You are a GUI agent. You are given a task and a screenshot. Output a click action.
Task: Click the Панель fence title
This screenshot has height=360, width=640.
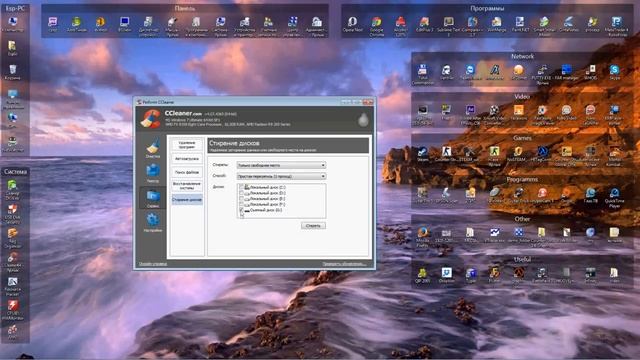point(184,8)
